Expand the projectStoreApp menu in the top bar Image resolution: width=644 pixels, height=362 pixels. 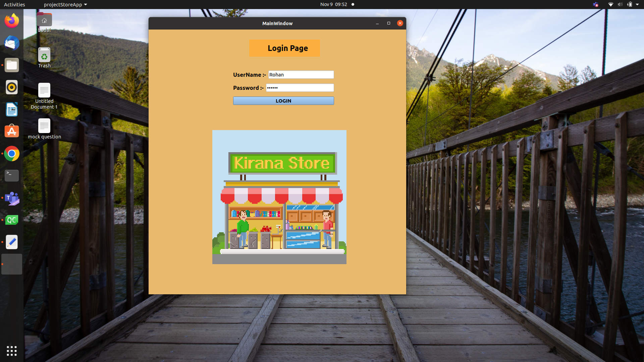pyautogui.click(x=65, y=4)
